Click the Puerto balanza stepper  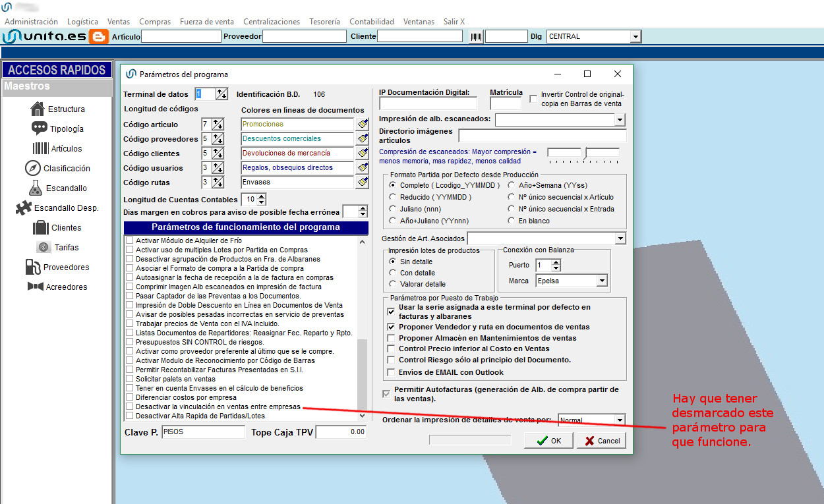556,265
